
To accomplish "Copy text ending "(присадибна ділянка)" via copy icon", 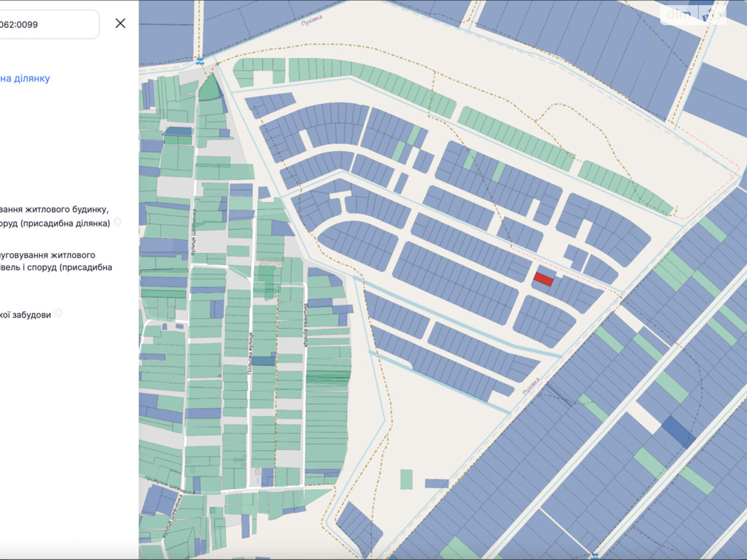I will coord(118,222).
